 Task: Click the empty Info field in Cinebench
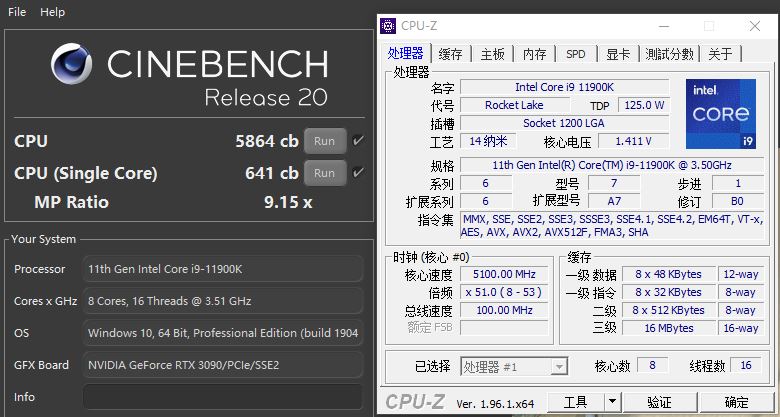223,397
